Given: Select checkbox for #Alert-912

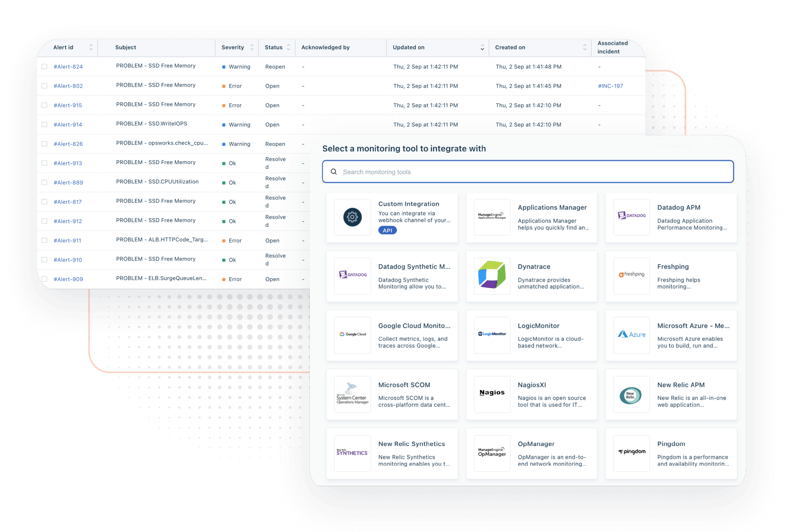Looking at the screenshot, I should point(45,221).
